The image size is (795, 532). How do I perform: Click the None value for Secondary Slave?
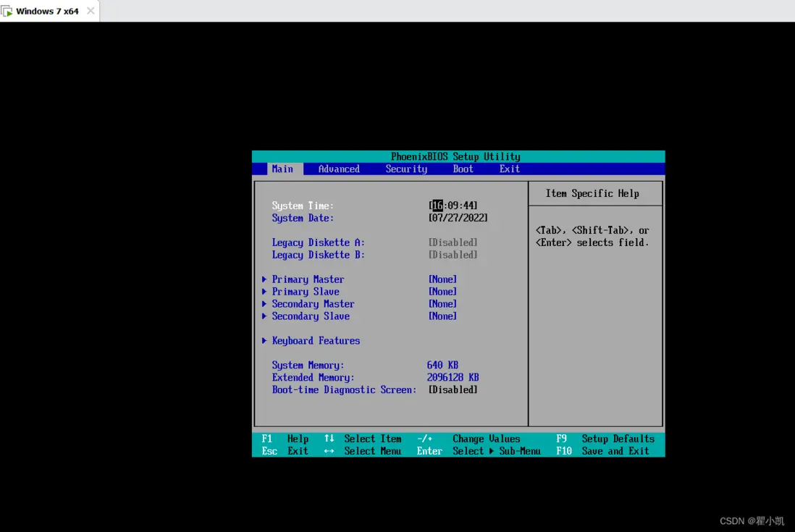click(x=442, y=316)
